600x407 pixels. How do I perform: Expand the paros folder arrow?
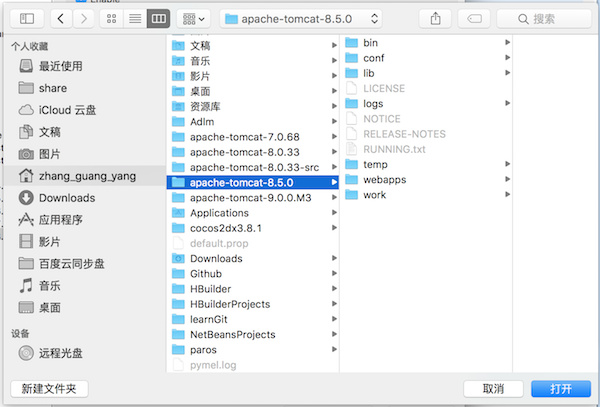(334, 350)
